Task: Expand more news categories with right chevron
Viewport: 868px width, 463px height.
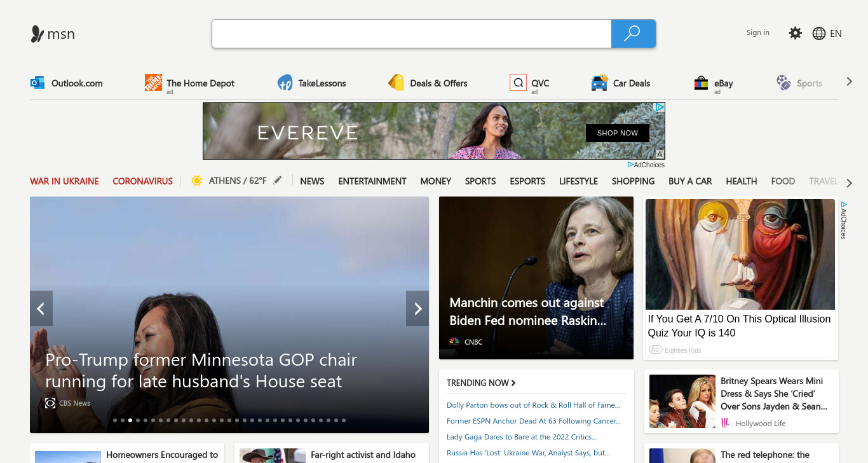Action: 849,183
